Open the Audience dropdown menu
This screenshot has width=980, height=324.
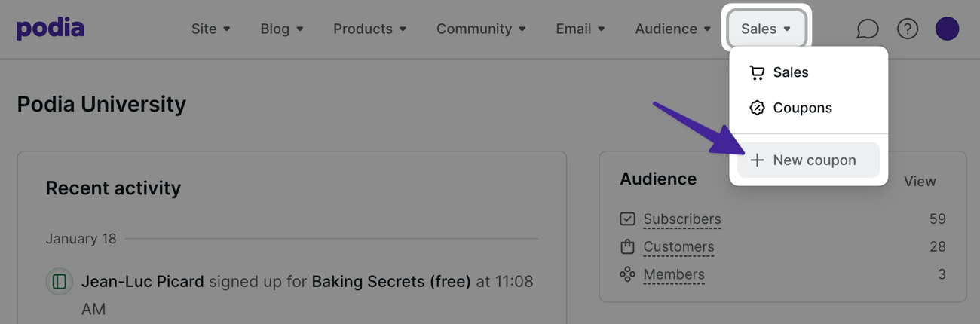tap(672, 29)
